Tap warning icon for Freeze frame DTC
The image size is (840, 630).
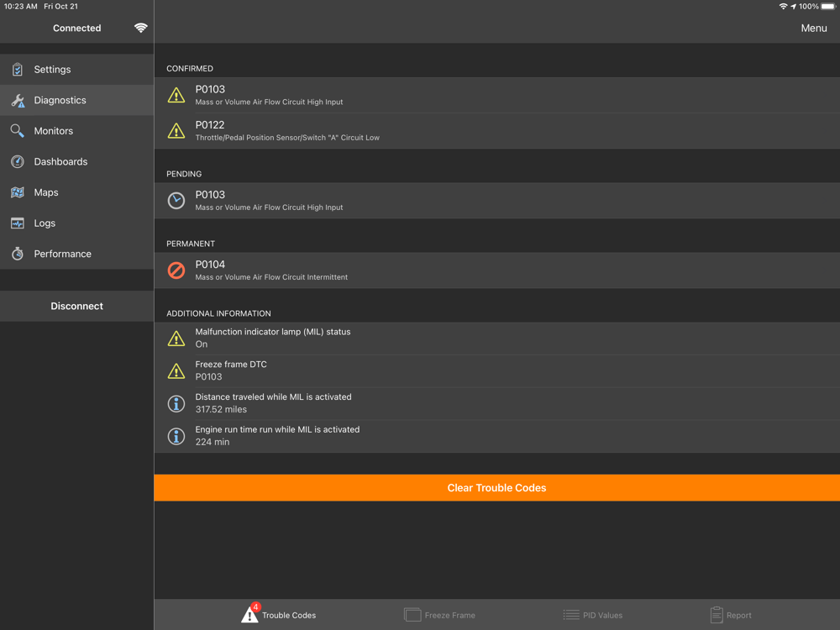(x=176, y=370)
